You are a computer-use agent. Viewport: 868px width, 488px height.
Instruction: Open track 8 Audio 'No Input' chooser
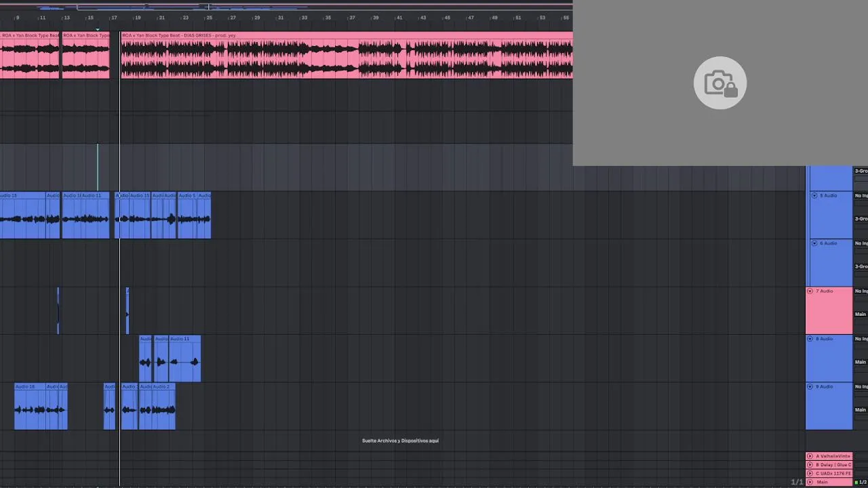point(861,339)
